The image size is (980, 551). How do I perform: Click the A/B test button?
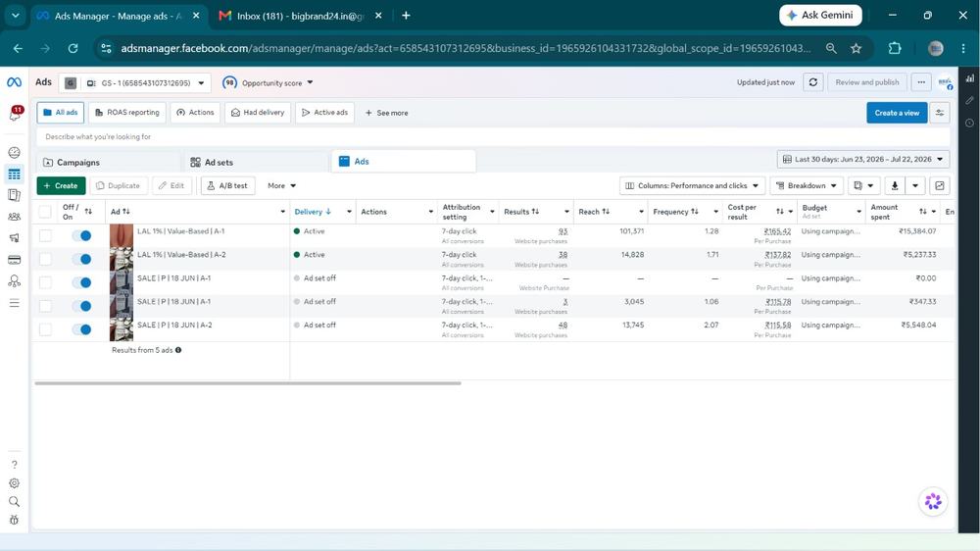pos(227,185)
